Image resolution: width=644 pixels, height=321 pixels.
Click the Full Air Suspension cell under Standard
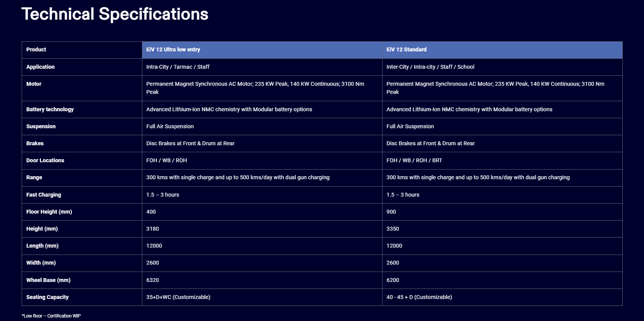(410, 126)
